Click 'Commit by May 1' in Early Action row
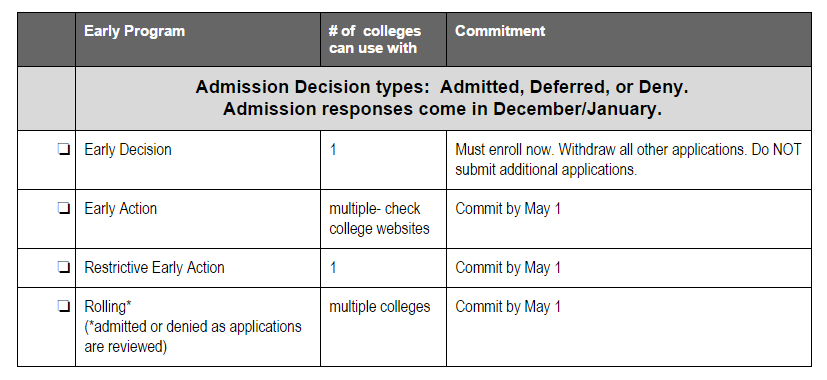Viewport: 827px width, 380px height. (x=508, y=208)
